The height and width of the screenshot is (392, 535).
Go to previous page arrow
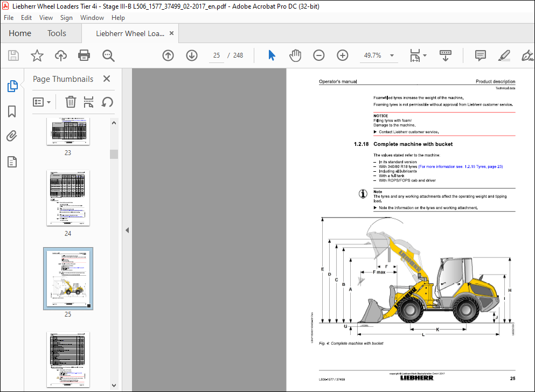tap(168, 55)
